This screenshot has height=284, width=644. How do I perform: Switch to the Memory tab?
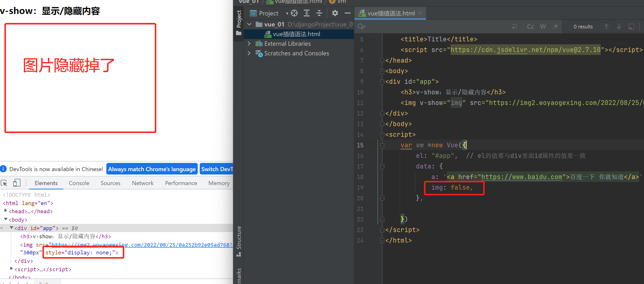pyautogui.click(x=219, y=183)
